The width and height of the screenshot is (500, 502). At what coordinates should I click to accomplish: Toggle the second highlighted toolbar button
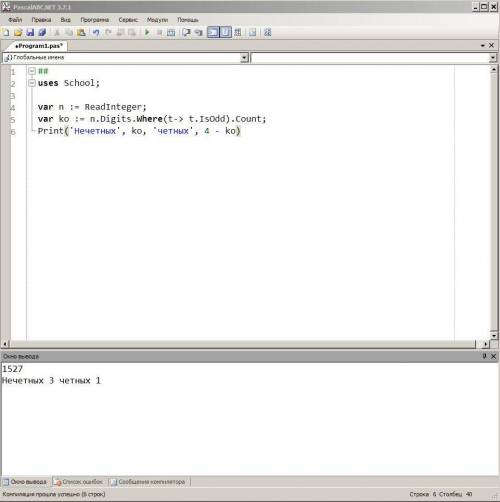tap(226, 32)
